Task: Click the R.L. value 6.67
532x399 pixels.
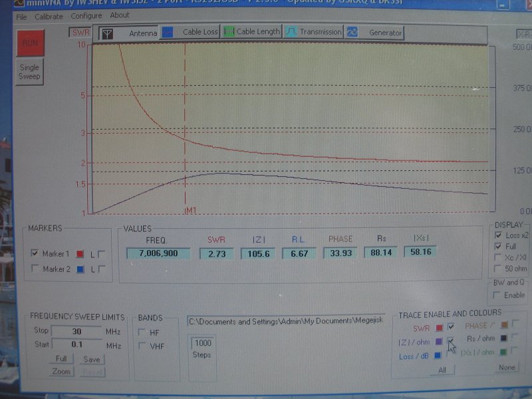Action: point(299,253)
